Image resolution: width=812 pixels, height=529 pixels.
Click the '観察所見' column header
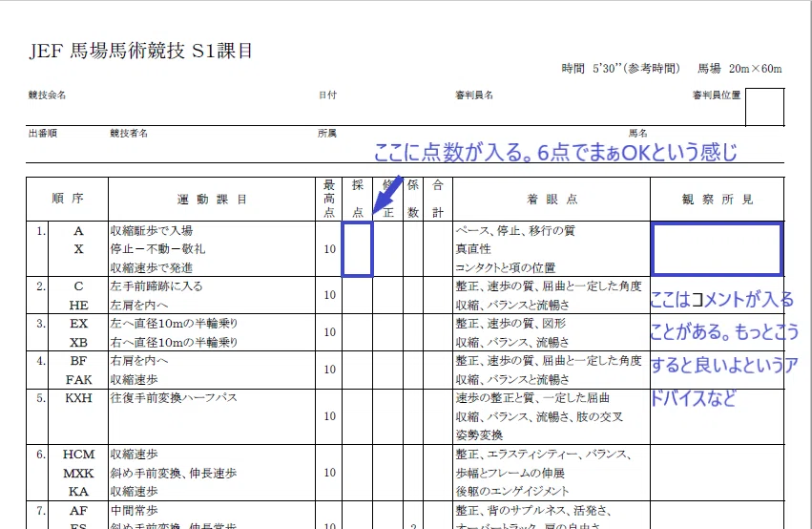point(718,200)
